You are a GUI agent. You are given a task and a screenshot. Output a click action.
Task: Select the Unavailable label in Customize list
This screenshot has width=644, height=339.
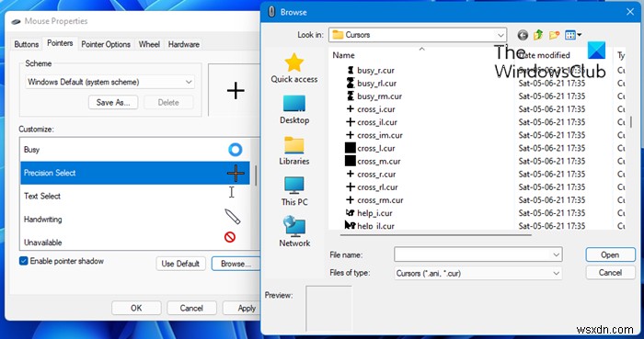point(42,243)
